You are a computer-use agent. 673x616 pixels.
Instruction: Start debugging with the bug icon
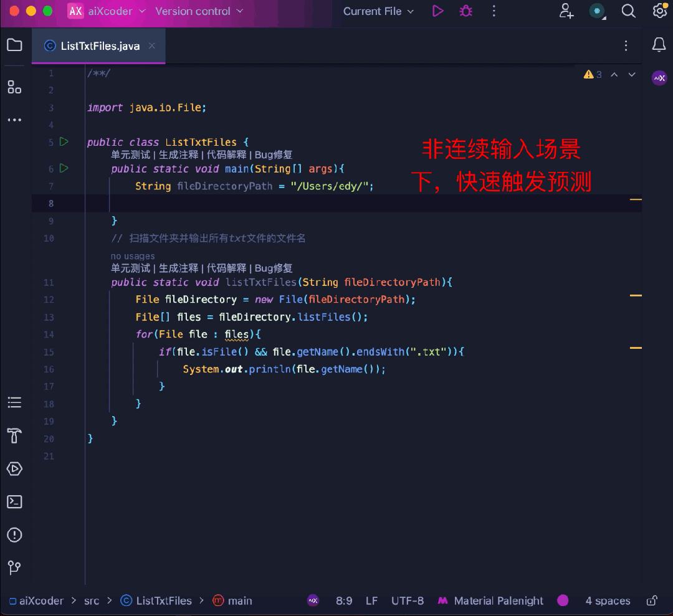coord(465,11)
